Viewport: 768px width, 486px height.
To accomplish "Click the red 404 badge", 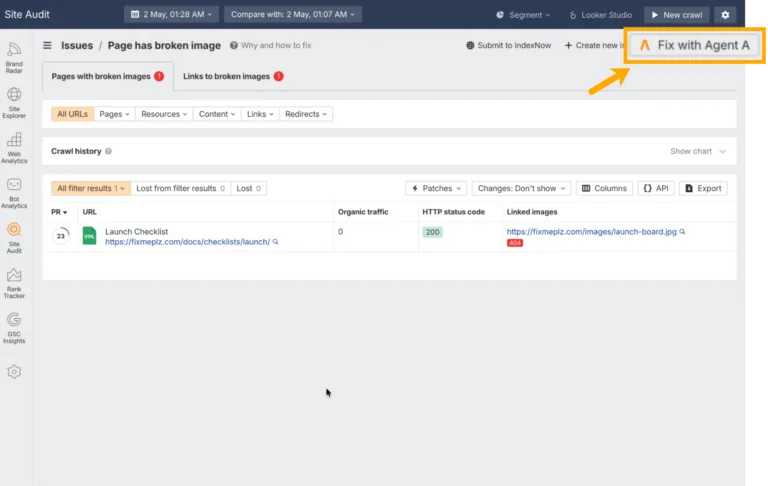I will pyautogui.click(x=515, y=243).
